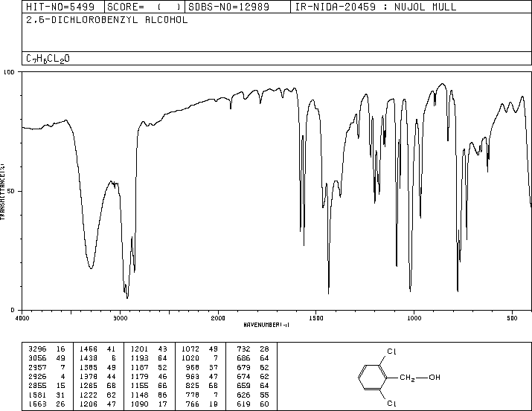Screen dimensions: 532x411
Task: Click the TRANSMITTANCE y-axis title
Action: (2, 192)
